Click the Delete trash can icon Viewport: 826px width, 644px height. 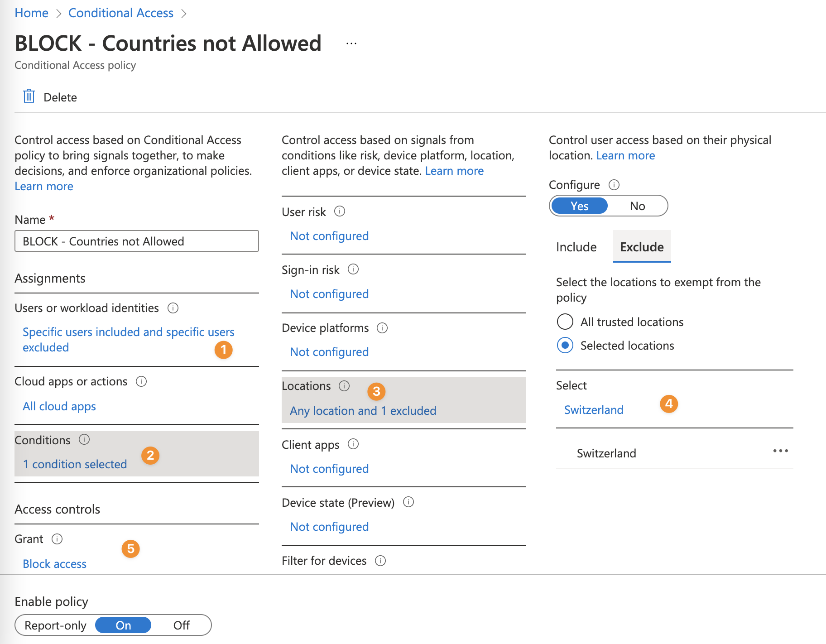click(29, 96)
